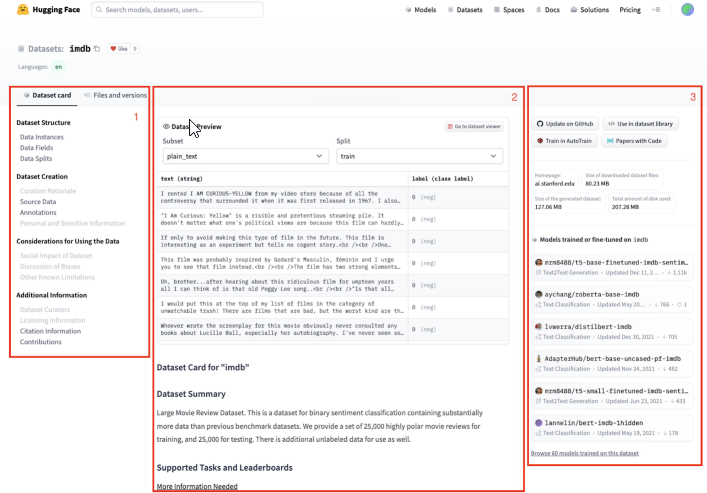This screenshot has height=493, width=707.
Task: Jump to Data Instances section
Action: pyautogui.click(x=41, y=137)
